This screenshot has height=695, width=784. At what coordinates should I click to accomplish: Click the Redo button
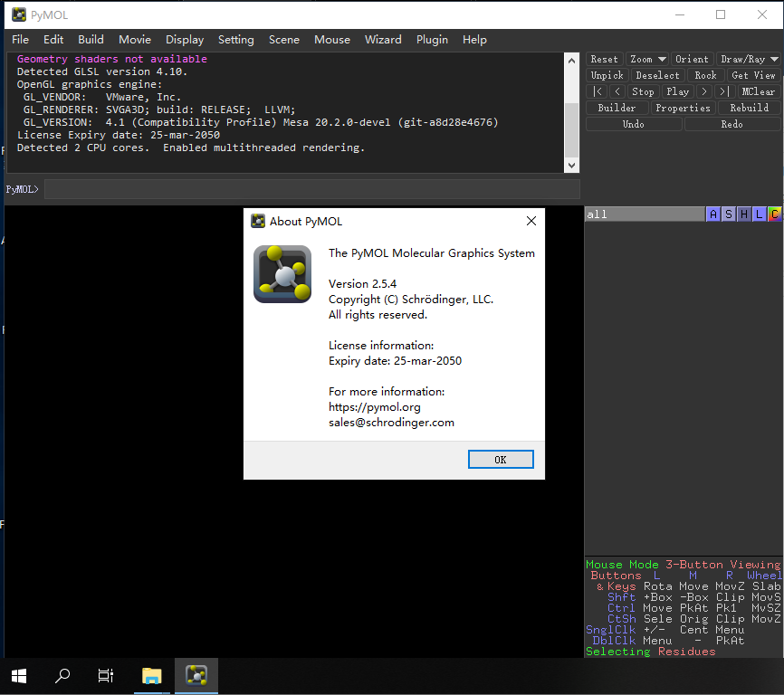[732, 124]
